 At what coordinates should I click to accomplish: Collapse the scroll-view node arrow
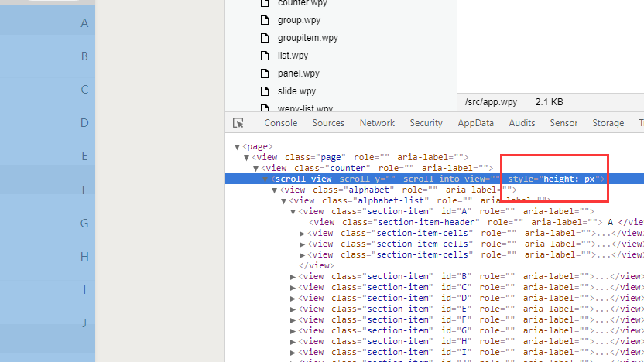click(265, 179)
